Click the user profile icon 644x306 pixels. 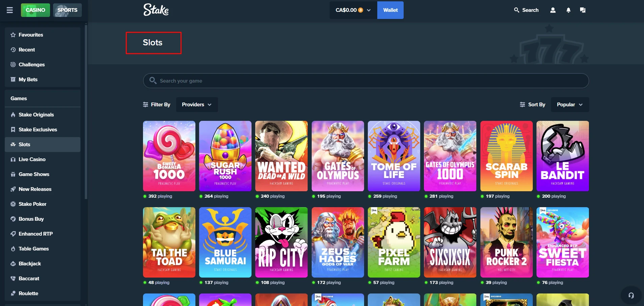click(553, 10)
